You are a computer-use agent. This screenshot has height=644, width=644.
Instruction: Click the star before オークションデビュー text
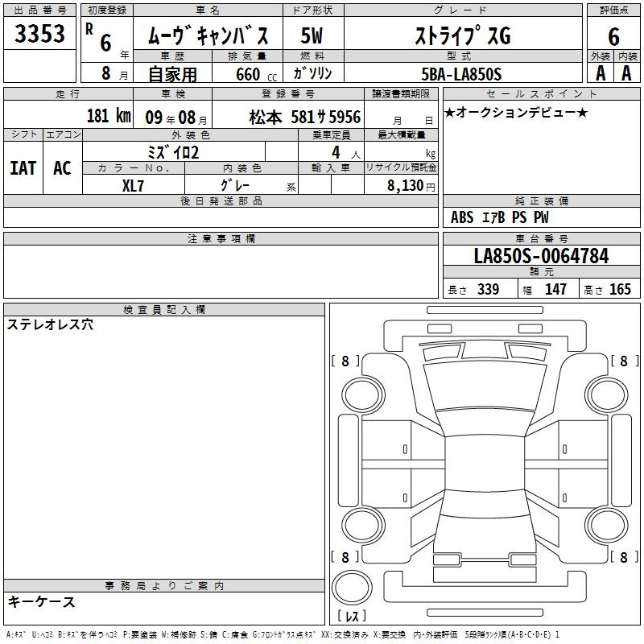(449, 112)
